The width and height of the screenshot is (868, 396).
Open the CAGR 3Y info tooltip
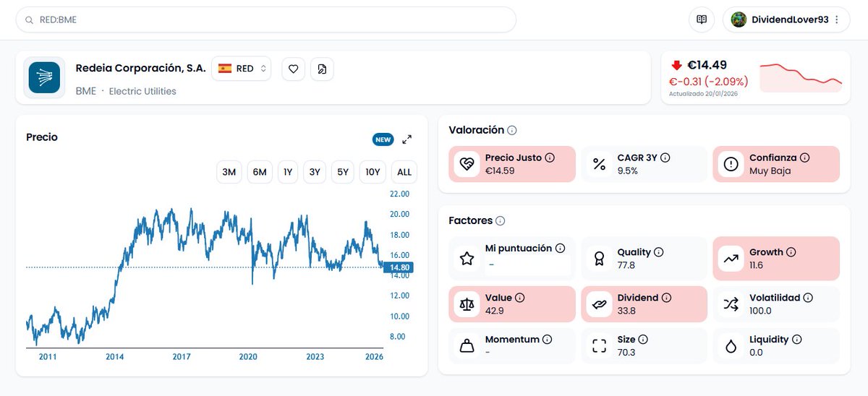665,158
